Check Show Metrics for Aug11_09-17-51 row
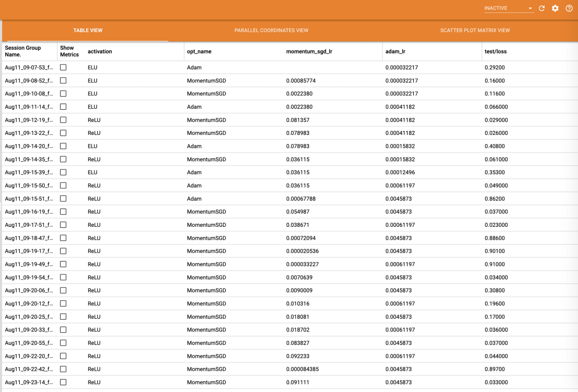578x392 pixels. tap(63, 225)
